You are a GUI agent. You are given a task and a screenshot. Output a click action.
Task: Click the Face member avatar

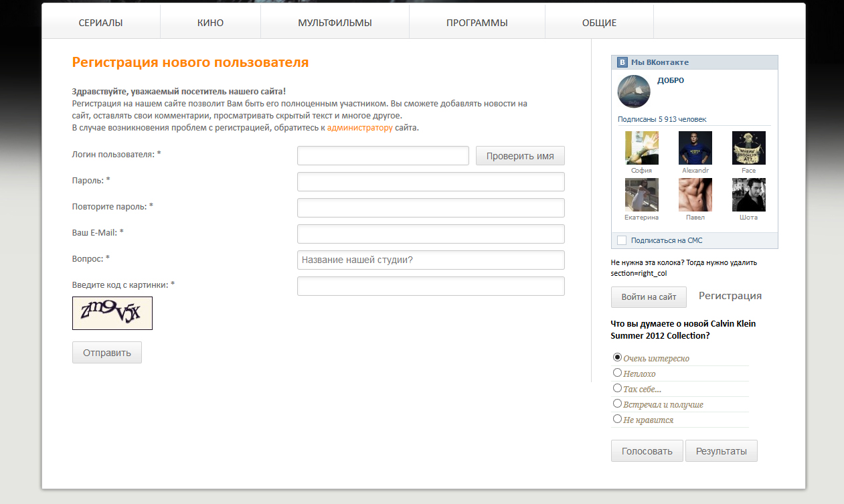pyautogui.click(x=748, y=147)
